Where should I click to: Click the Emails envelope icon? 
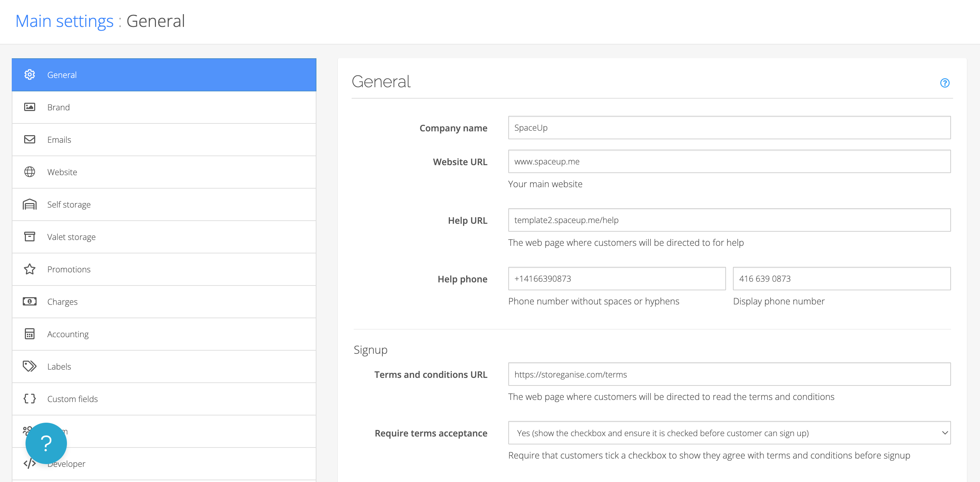[30, 140]
